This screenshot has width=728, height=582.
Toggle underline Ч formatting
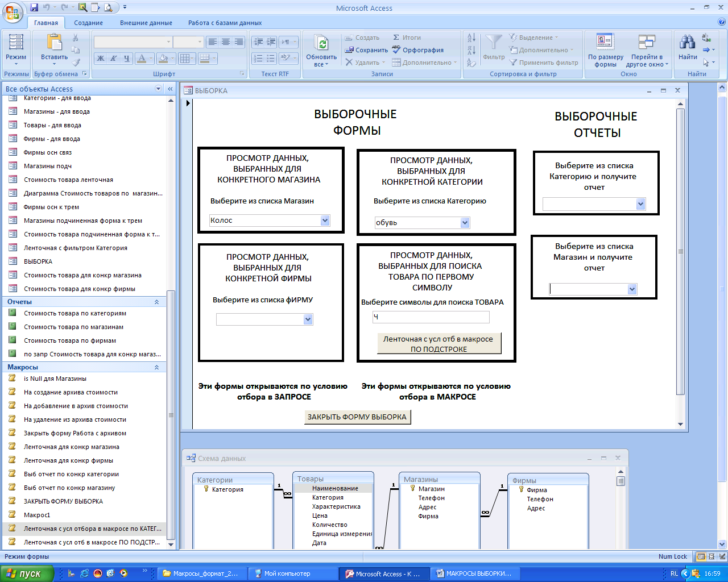[x=127, y=59]
